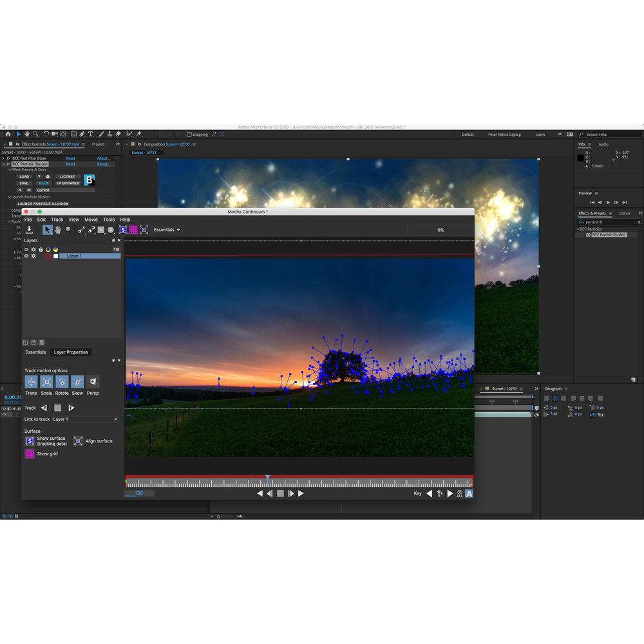This screenshot has width=644, height=644.
Task: Toggle the lock icon in the Layers panel
Action: (41, 249)
